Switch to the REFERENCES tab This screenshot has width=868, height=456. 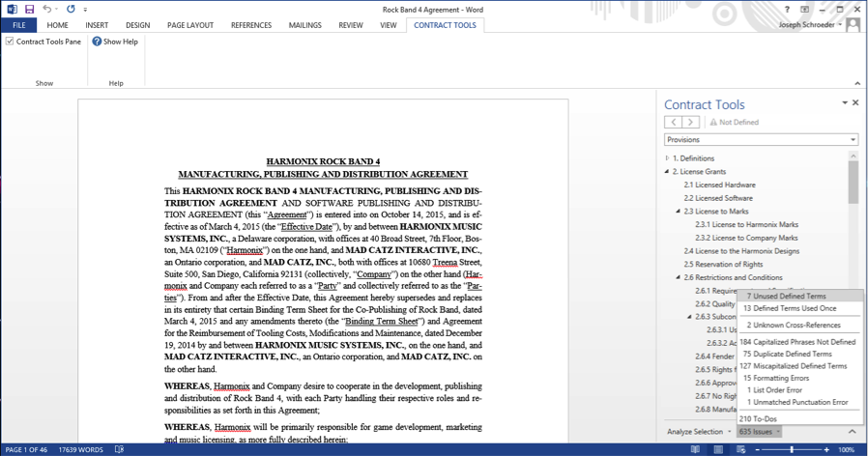pos(251,25)
